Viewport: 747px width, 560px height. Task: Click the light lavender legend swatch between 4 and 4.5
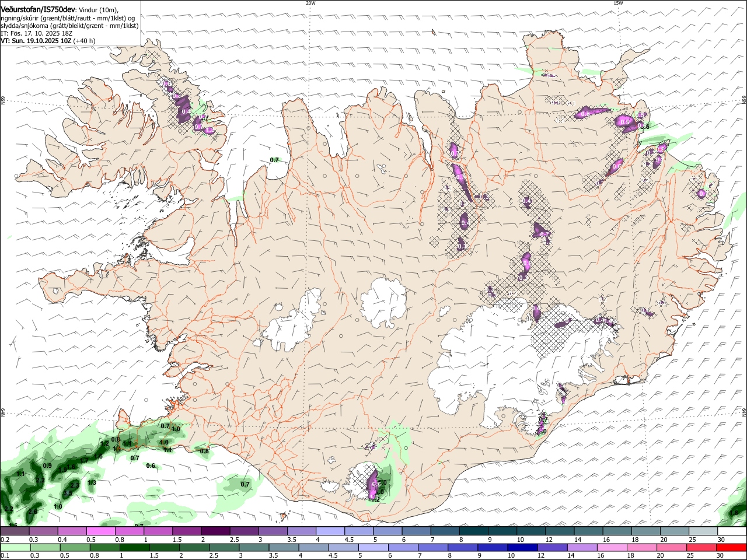click(x=330, y=531)
